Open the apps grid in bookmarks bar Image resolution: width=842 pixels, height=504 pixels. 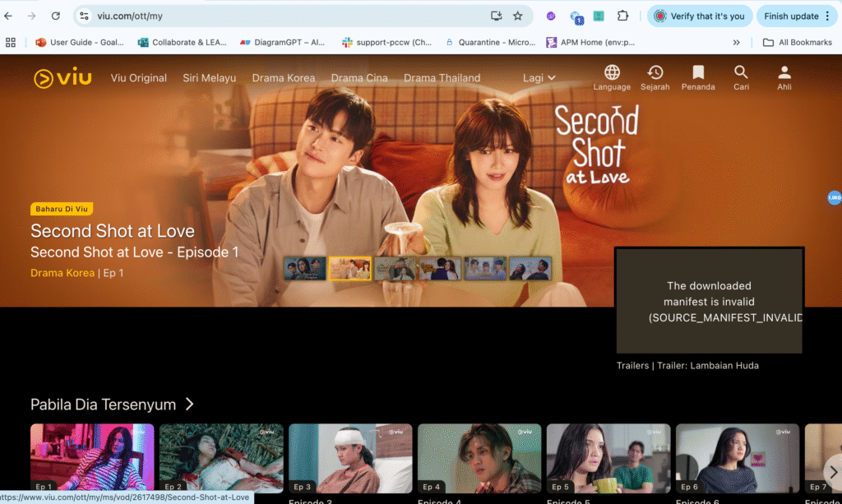click(x=10, y=43)
